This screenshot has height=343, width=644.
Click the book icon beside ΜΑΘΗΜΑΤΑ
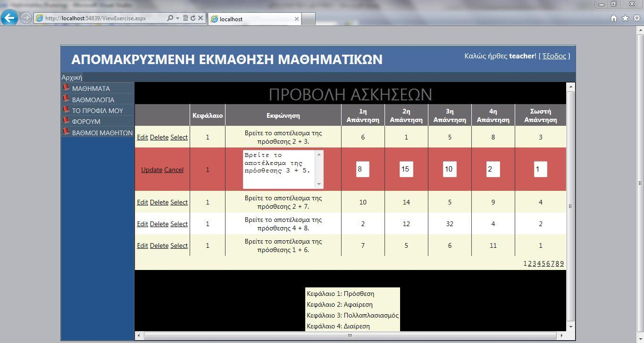tap(66, 88)
